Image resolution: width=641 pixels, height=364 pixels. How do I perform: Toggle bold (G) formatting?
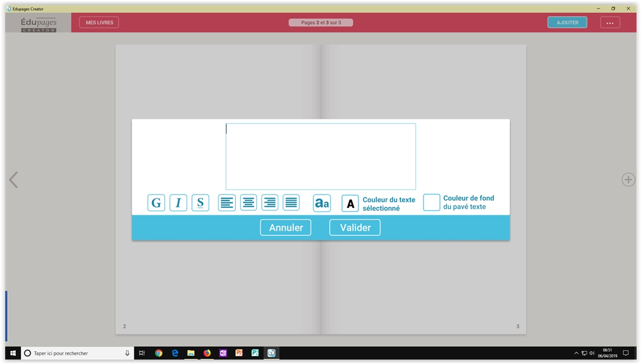(x=156, y=203)
